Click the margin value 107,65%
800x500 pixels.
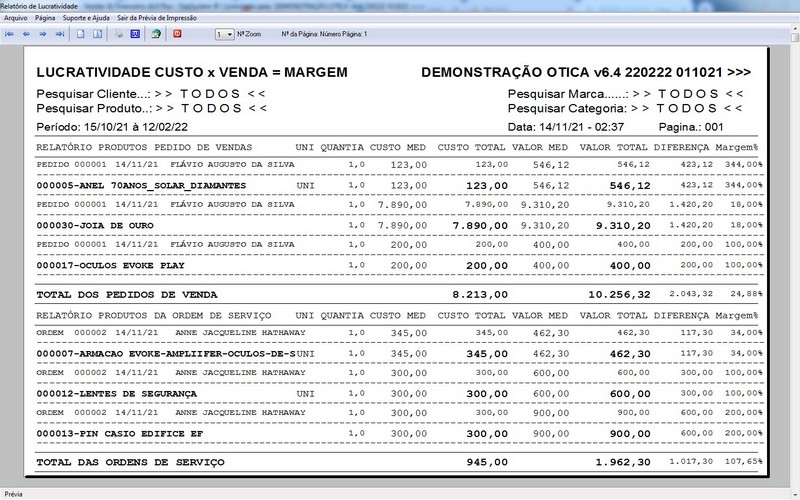click(x=743, y=461)
